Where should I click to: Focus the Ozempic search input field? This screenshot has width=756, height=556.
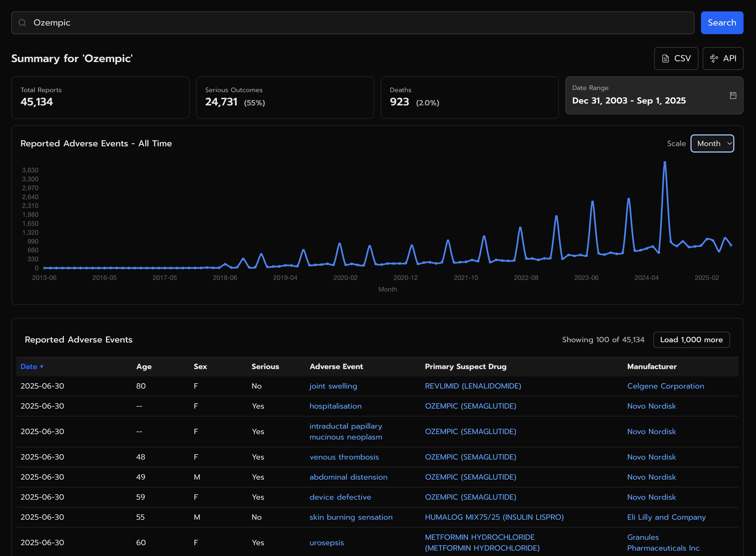[353, 22]
